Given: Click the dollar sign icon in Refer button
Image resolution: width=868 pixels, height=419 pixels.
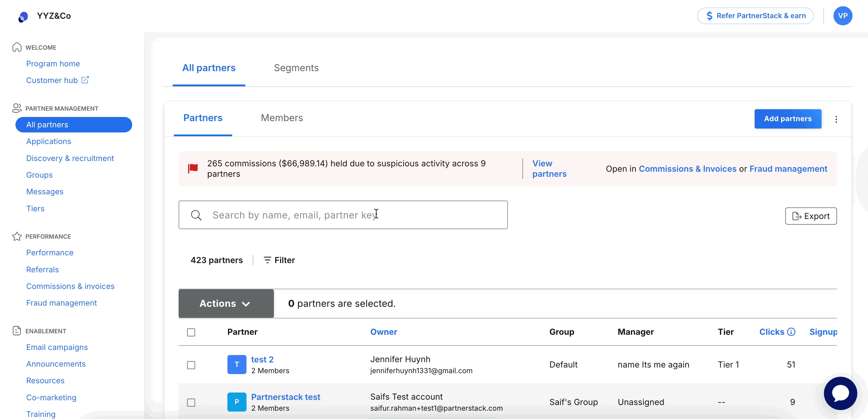Looking at the screenshot, I should coord(710,16).
